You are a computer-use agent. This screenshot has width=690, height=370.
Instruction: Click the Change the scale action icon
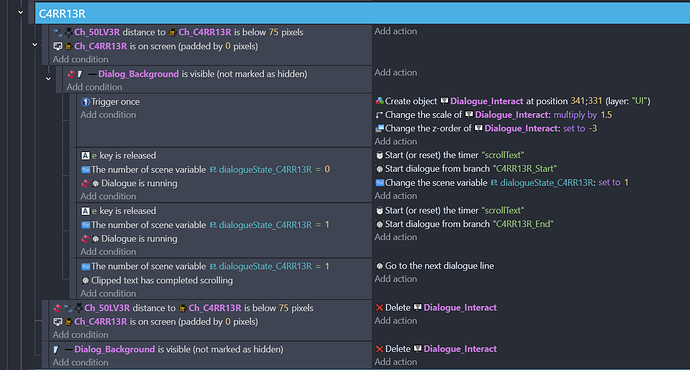tap(379, 115)
